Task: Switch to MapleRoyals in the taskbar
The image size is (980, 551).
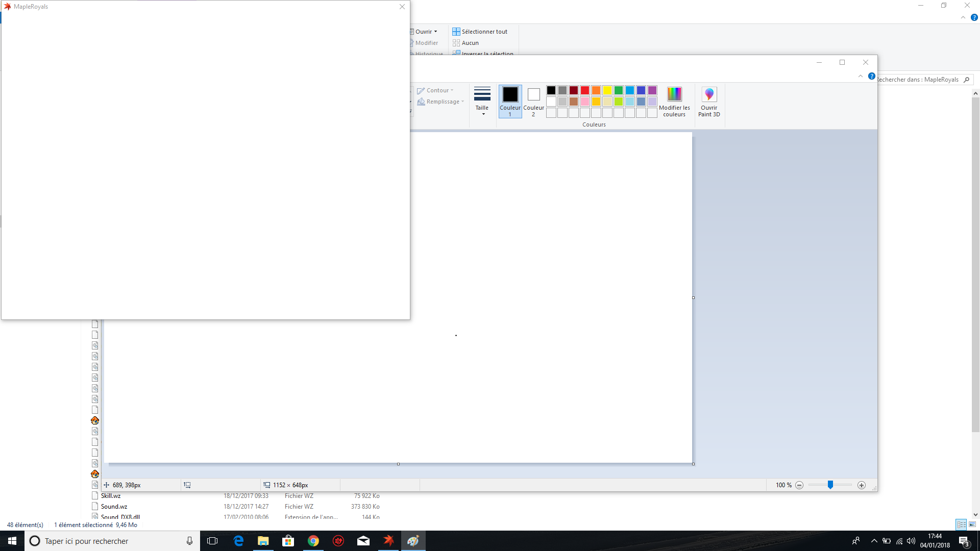Action: 388,541
